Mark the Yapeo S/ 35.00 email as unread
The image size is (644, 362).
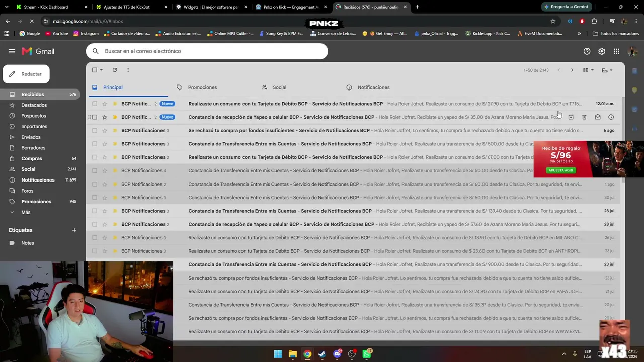pos(598,117)
